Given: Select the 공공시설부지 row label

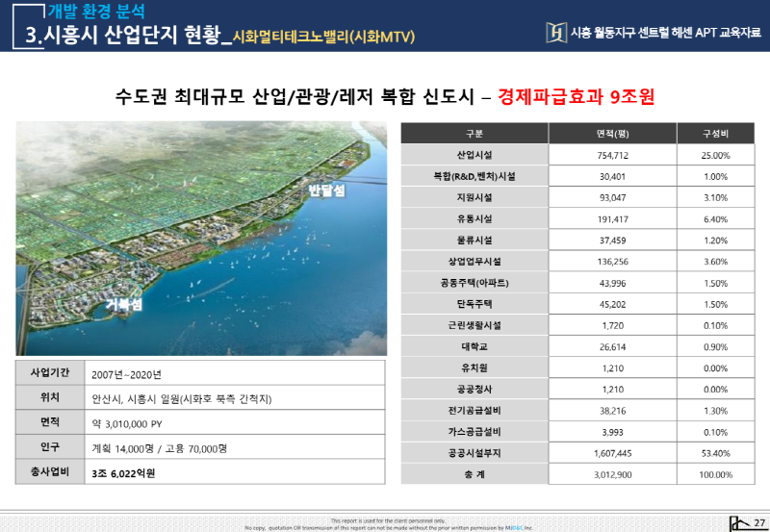Looking at the screenshot, I should pos(474,452).
